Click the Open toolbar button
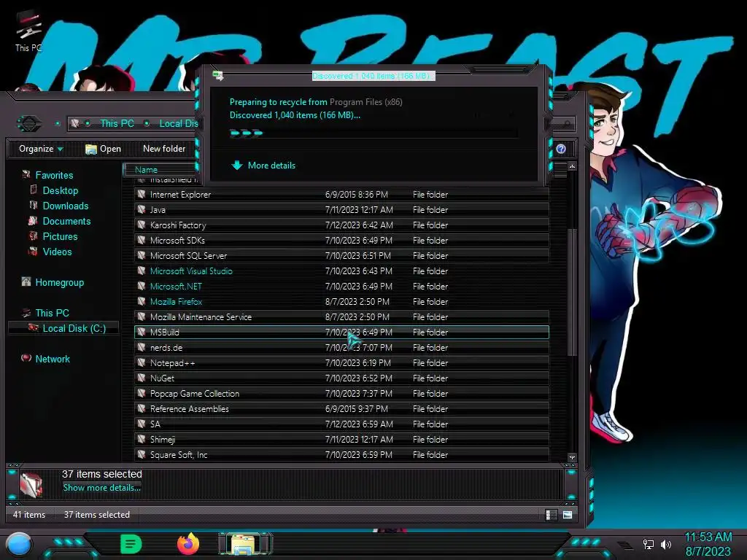Image resolution: width=747 pixels, height=560 pixels. [103, 149]
